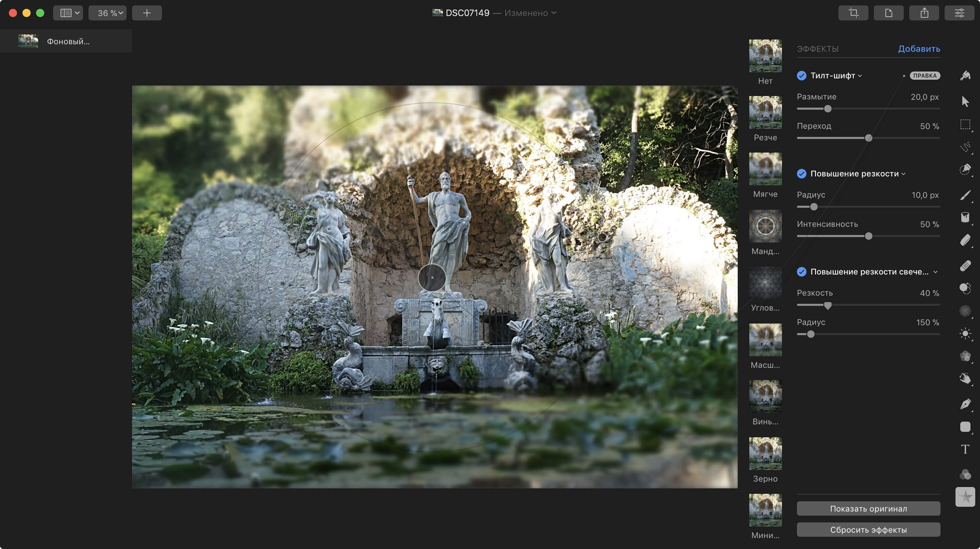
Task: Adjust the Радиус 150 % slider
Action: click(x=811, y=334)
